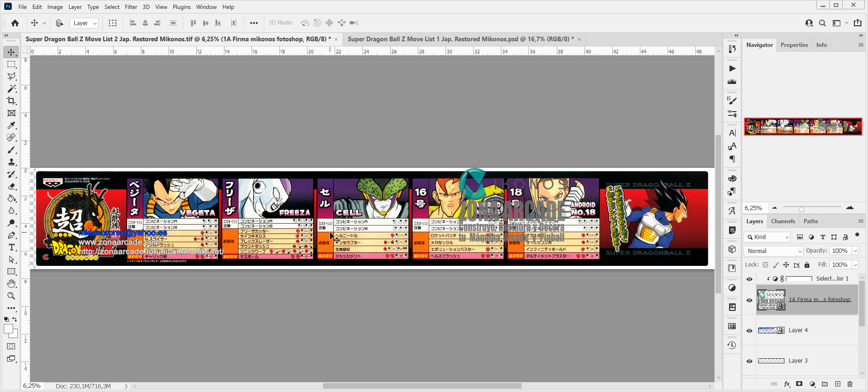The height and width of the screenshot is (392, 868).
Task: Toggle Quick Mask mode
Action: pos(11,347)
